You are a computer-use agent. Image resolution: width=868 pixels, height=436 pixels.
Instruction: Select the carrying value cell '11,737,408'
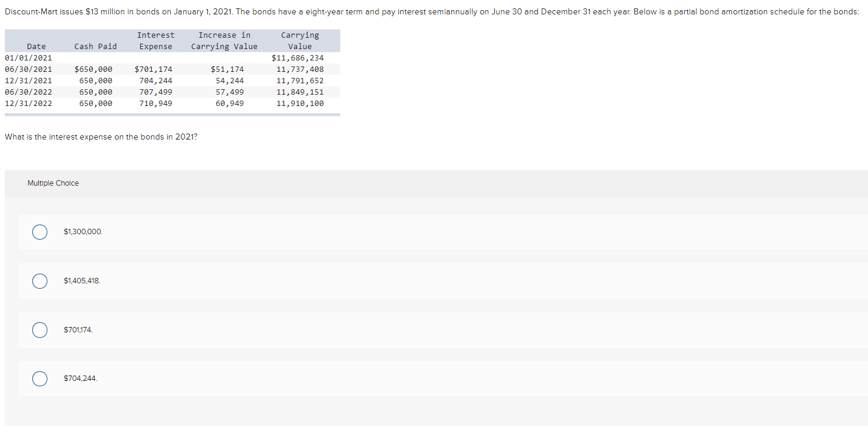click(300, 69)
